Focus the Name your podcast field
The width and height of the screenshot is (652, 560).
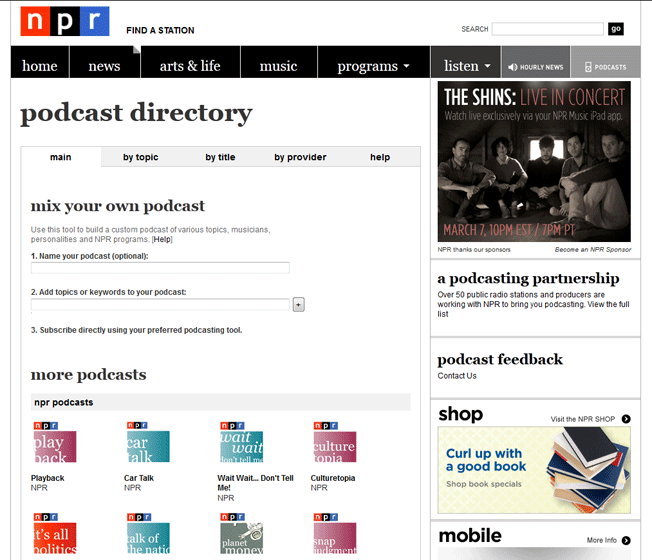160,268
